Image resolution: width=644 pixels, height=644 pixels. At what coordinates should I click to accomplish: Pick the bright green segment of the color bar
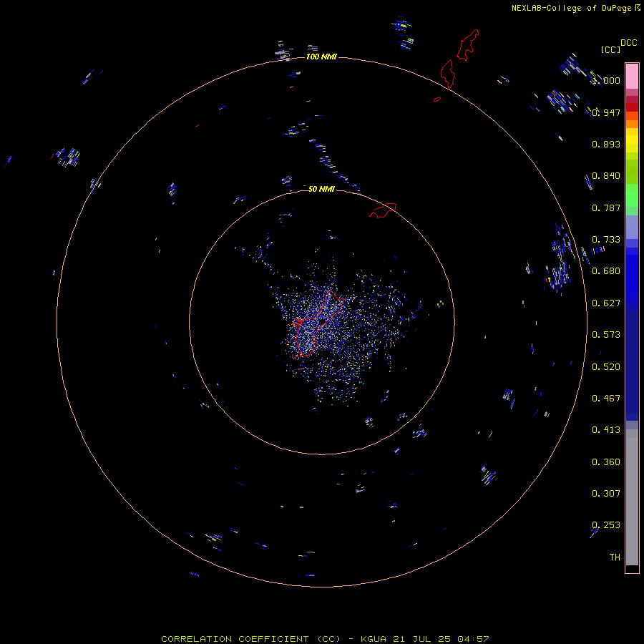[632, 195]
